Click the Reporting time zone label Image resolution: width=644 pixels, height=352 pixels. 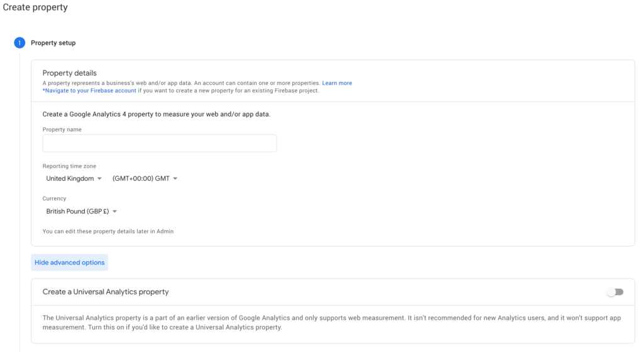(69, 166)
